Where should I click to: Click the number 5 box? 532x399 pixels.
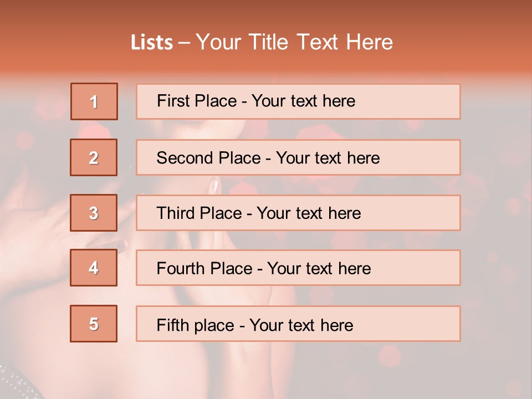click(x=94, y=324)
